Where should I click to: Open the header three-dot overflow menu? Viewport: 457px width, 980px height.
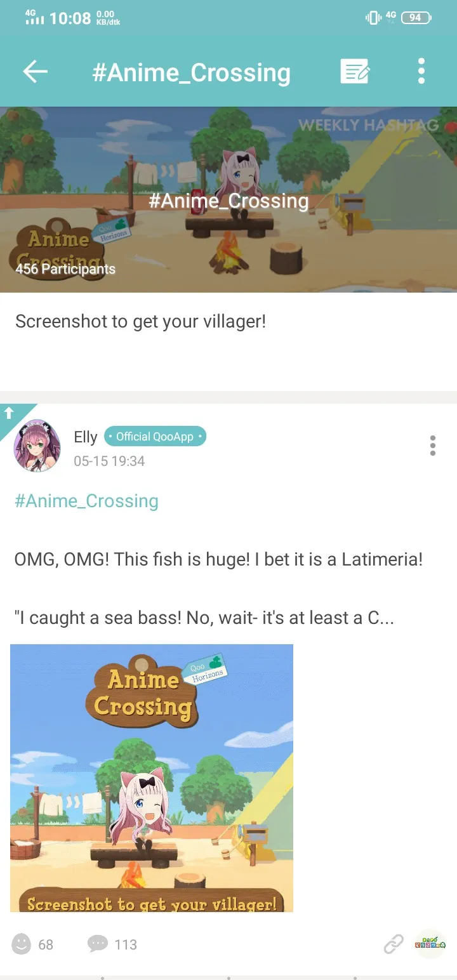tap(421, 71)
